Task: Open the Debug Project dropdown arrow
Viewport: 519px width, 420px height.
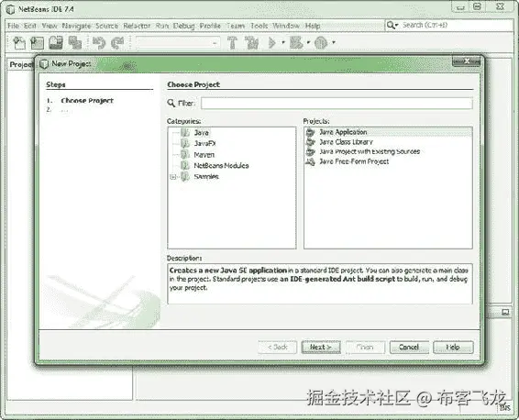Action: 308,43
